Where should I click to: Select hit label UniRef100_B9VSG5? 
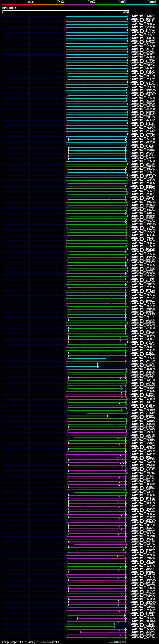pos(143,19)
